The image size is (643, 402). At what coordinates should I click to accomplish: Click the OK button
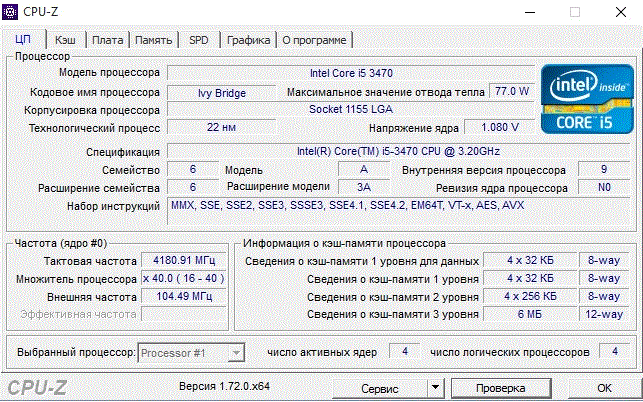(604, 388)
